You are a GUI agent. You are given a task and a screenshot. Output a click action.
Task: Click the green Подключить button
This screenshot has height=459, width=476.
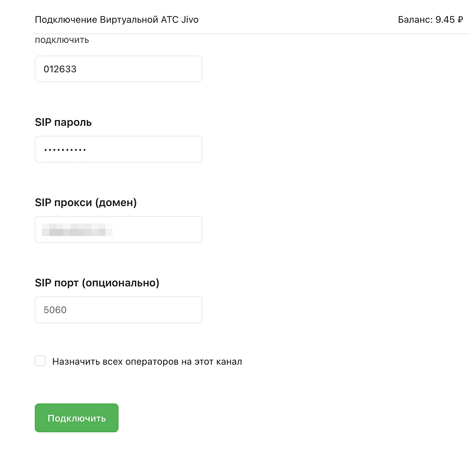(77, 418)
